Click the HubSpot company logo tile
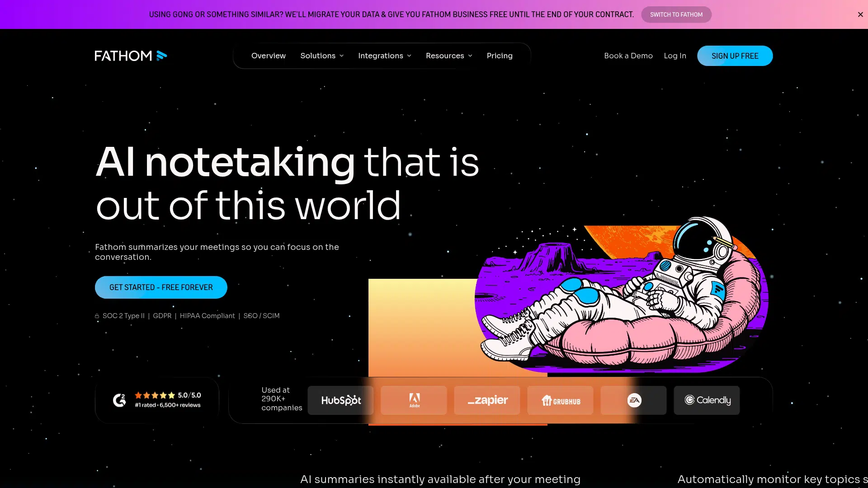This screenshot has height=488, width=868. [340, 400]
